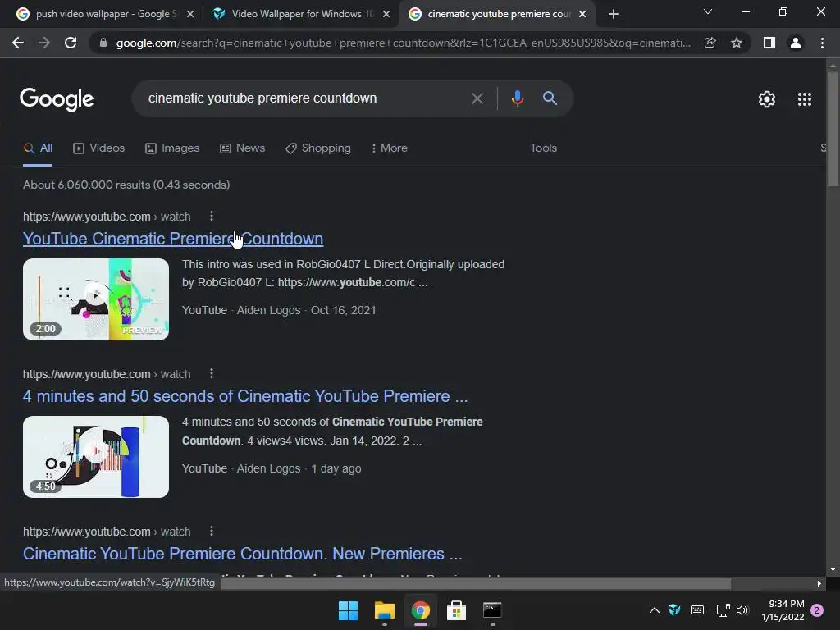Open the touch keyboard tray icon
Screen dimensions: 840x630
[697, 610]
